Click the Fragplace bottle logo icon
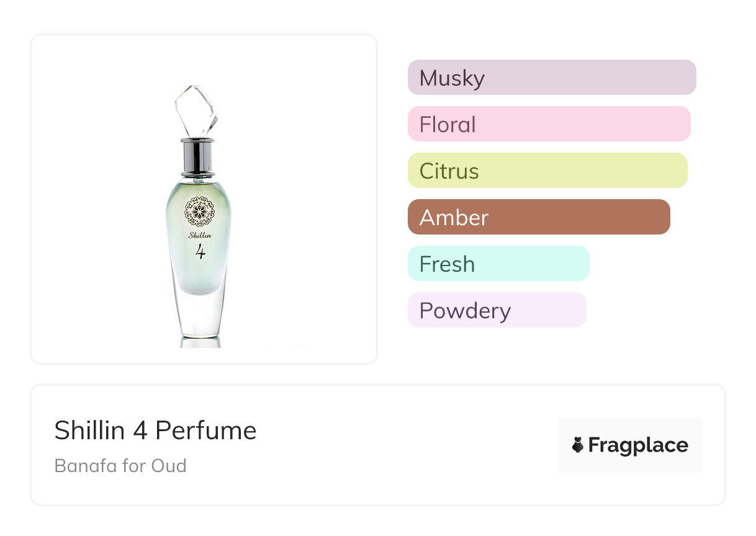756x536 pixels. coord(578,445)
